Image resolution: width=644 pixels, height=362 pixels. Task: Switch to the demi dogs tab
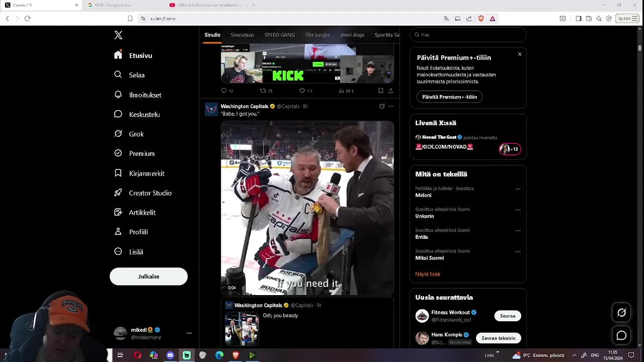point(352,35)
